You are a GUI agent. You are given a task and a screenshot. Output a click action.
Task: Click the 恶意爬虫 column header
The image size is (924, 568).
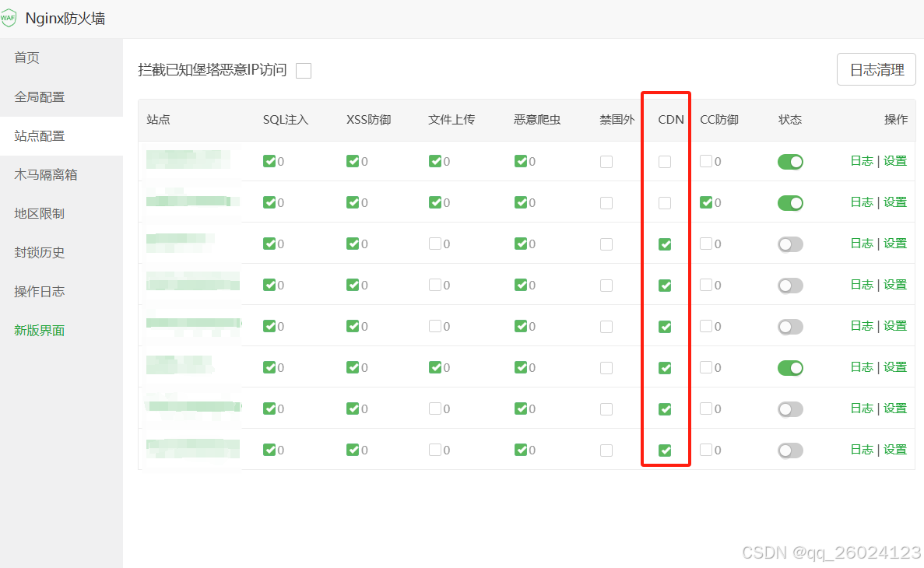coord(537,120)
